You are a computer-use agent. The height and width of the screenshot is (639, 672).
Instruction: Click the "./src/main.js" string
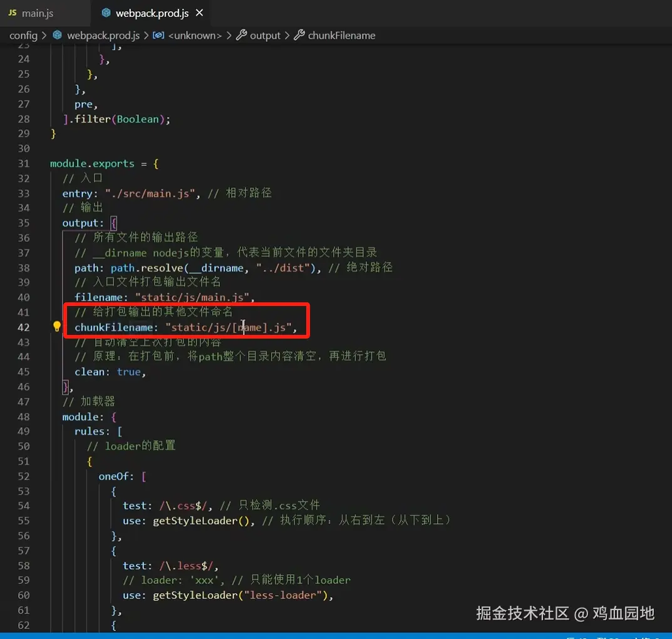150,193
